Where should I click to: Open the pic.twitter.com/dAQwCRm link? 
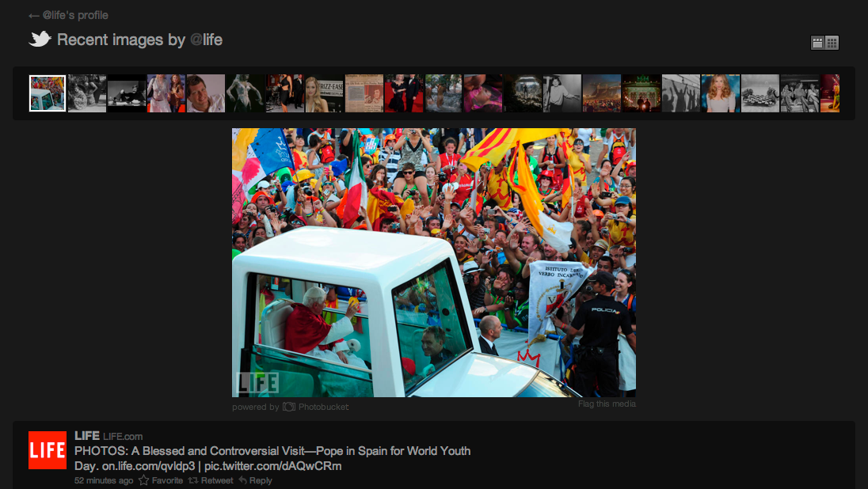tap(273, 466)
